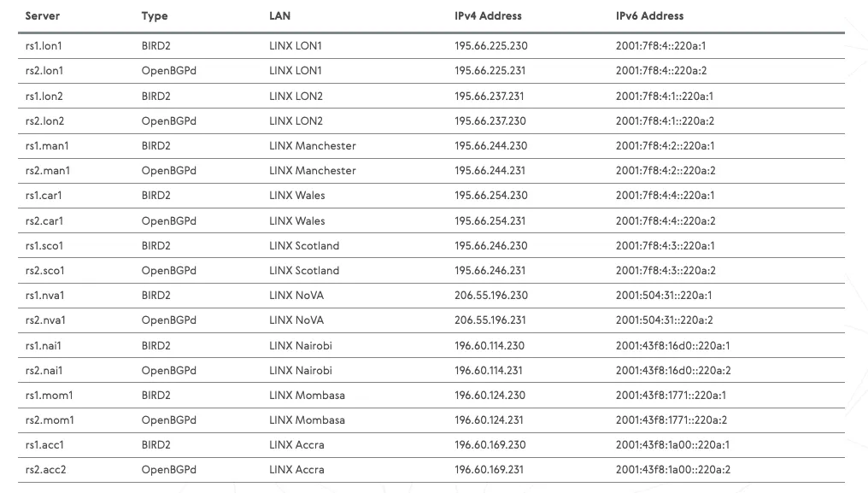Screen dimensions: 868x493
Task: Click LINX Scotland in rs2.sco1 row
Action: pos(304,271)
